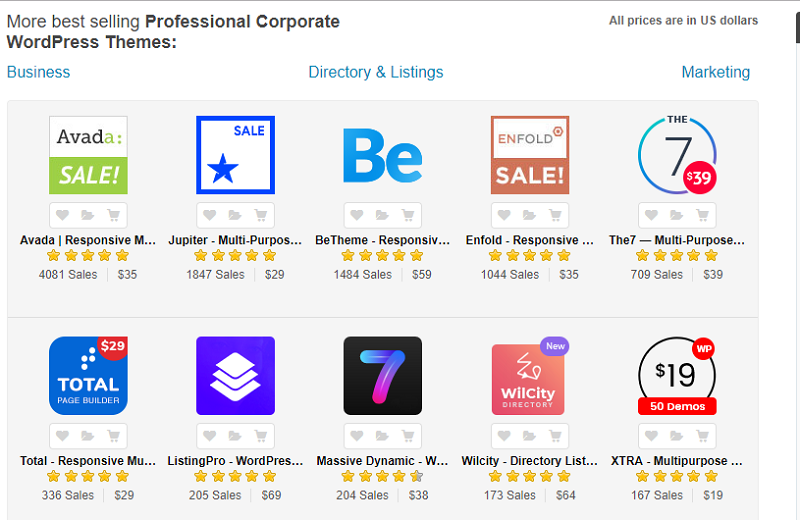Image resolution: width=800 pixels, height=520 pixels.
Task: Favorite The7 theme using heart icon
Action: coord(651,215)
